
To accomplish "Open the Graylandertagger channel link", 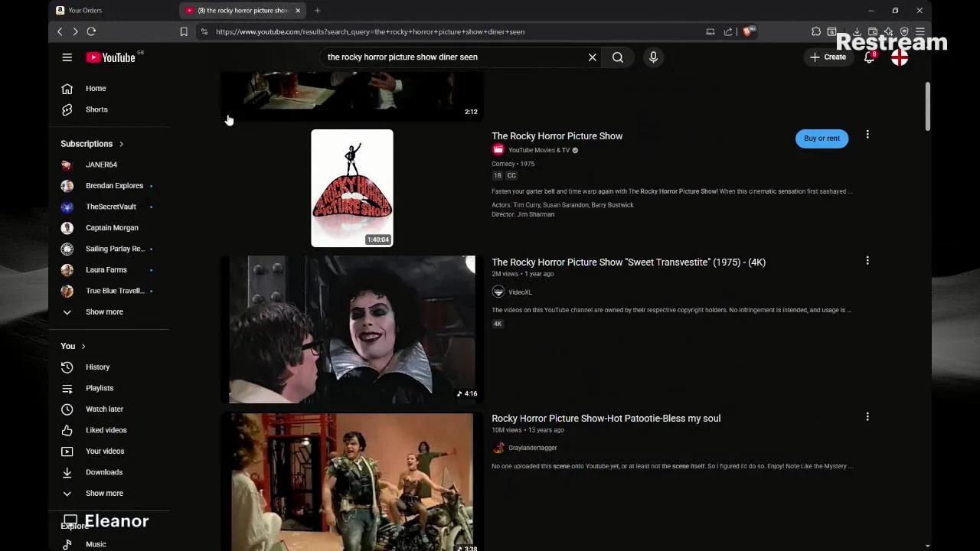I will [x=533, y=448].
